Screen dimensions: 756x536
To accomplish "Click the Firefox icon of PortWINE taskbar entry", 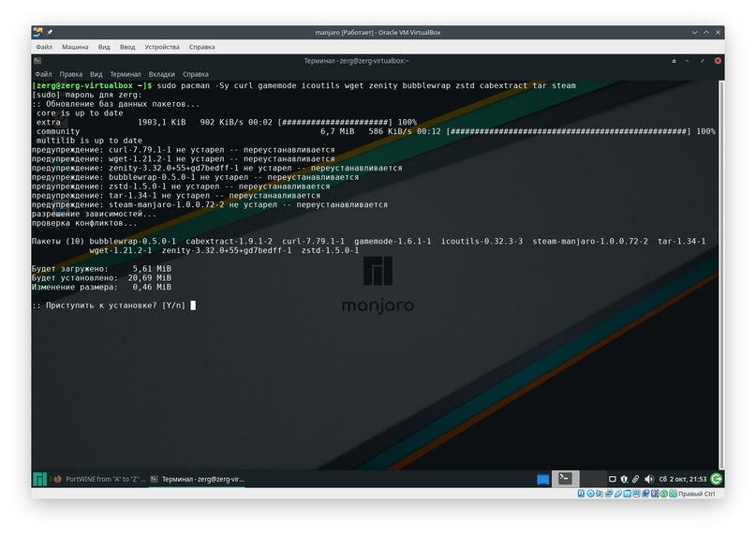I will click(58, 479).
